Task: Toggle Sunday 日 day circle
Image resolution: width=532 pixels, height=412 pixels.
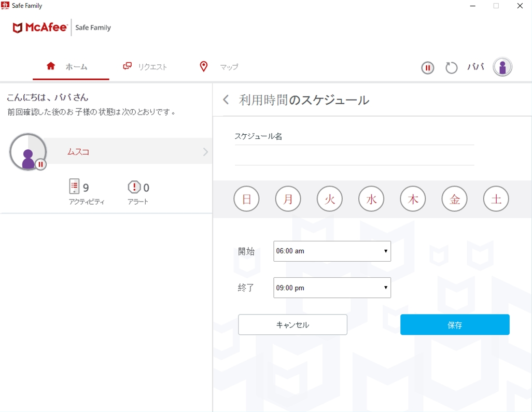Action: [246, 198]
